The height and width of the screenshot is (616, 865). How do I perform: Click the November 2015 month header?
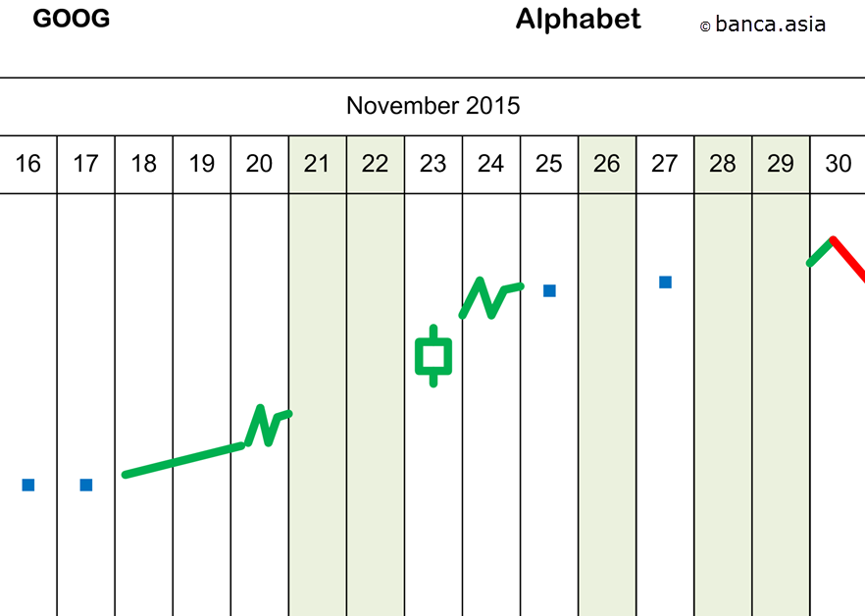pos(432,106)
